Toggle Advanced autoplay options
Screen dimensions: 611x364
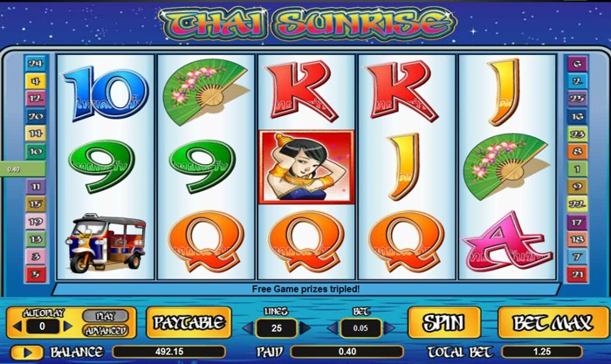click(106, 331)
